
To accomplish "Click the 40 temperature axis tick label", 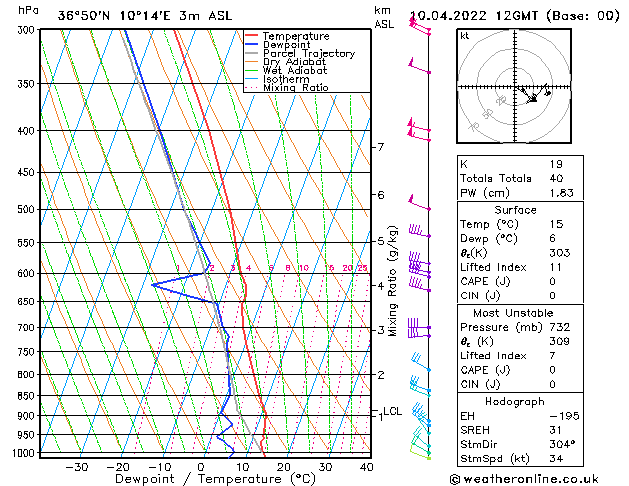I will coord(367,467).
